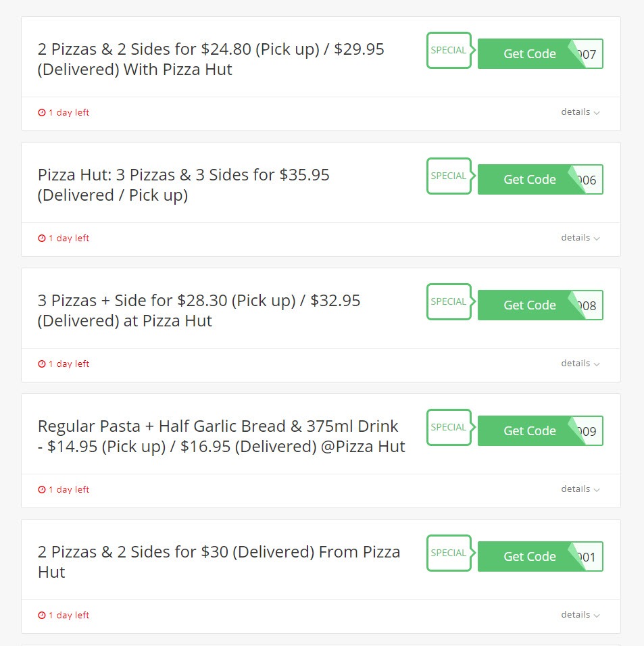Open the Regular Pasta + Half Garlic Bread title
The image size is (644, 646).
coord(221,437)
